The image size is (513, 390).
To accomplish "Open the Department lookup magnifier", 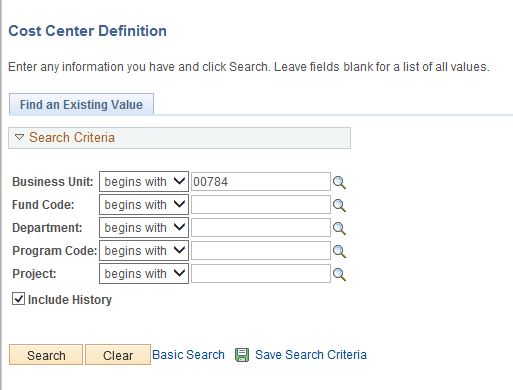I will click(x=339, y=228).
